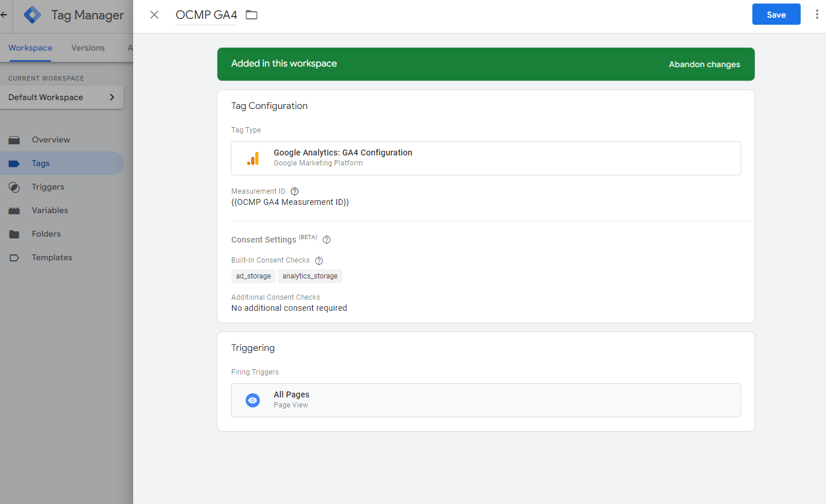Close the OCMP GA4 tag editor
The height and width of the screenshot is (504, 826).
click(x=154, y=15)
